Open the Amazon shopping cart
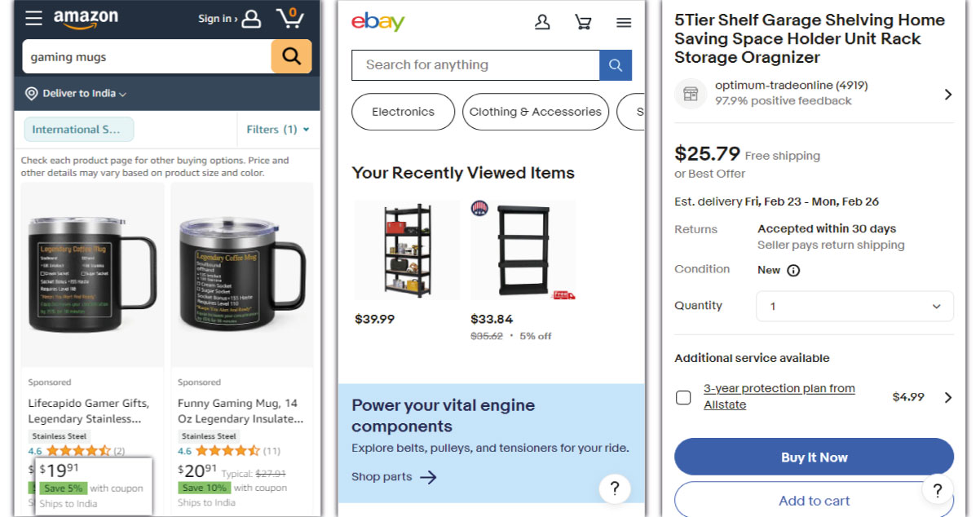980x517 pixels. (289, 18)
